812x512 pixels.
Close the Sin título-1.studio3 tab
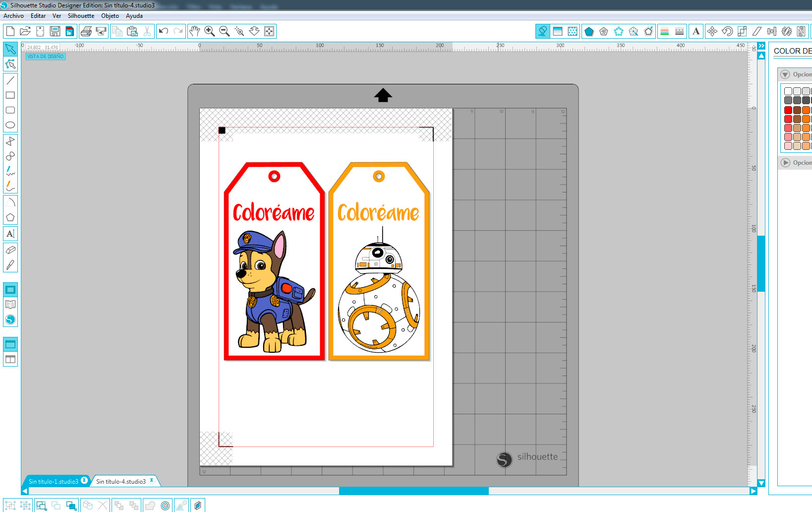pos(84,480)
